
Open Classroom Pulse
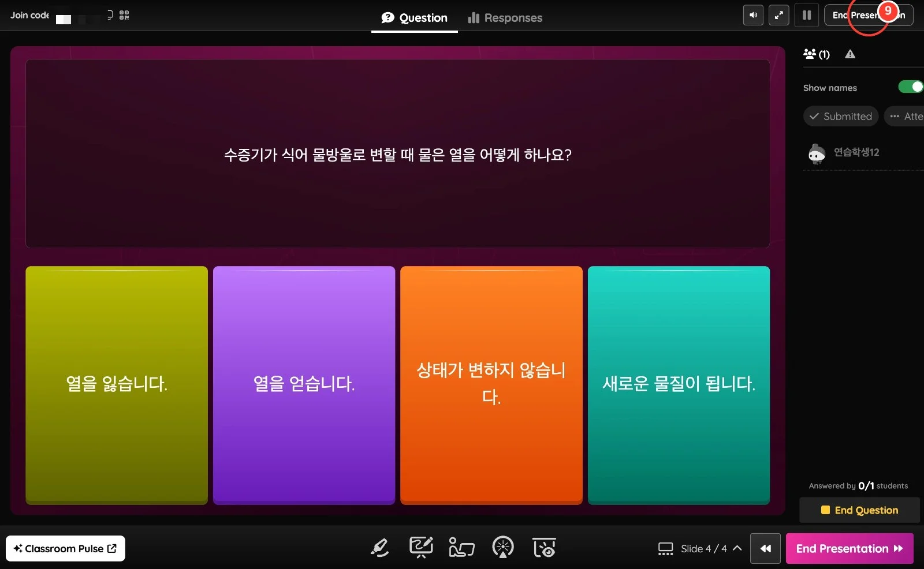click(65, 548)
